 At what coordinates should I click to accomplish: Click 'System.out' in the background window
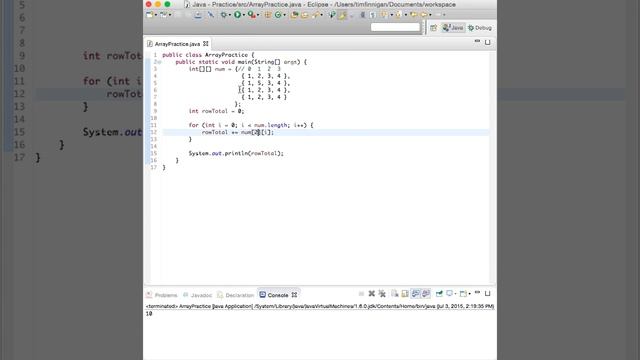(113, 132)
